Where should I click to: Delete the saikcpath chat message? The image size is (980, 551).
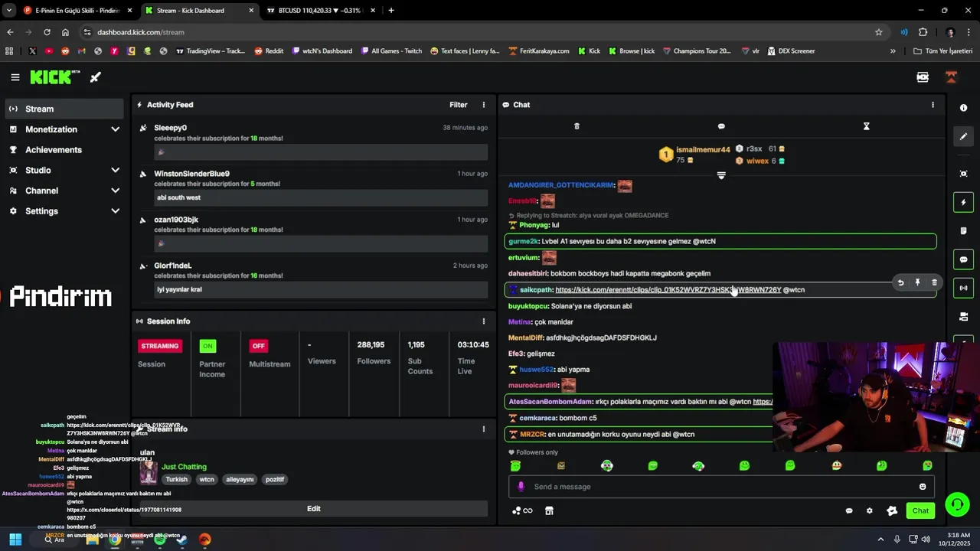tap(934, 283)
